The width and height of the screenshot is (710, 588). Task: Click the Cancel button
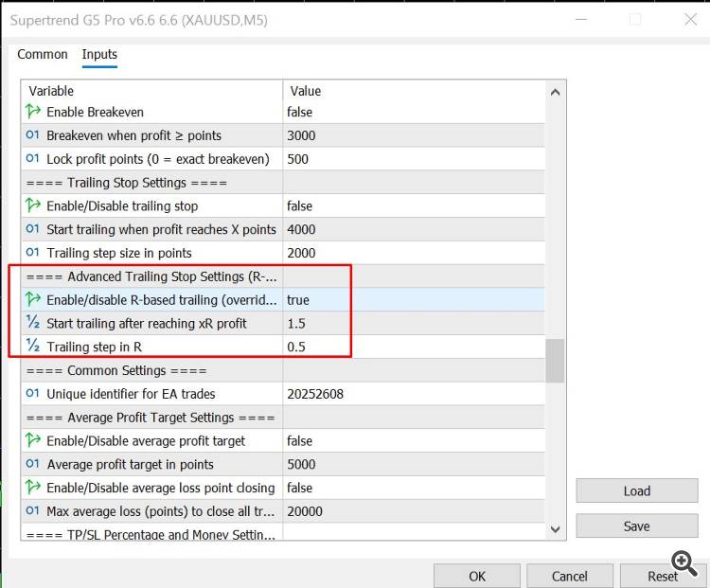tap(570, 576)
